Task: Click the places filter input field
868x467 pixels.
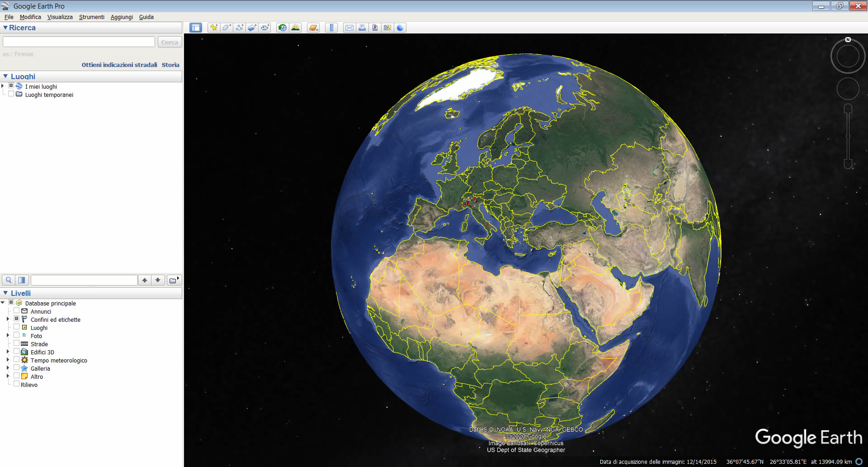Action: click(x=84, y=280)
